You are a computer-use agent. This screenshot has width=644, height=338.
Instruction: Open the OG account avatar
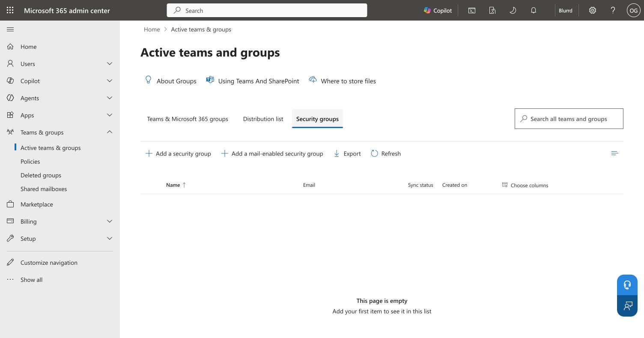coord(633,10)
